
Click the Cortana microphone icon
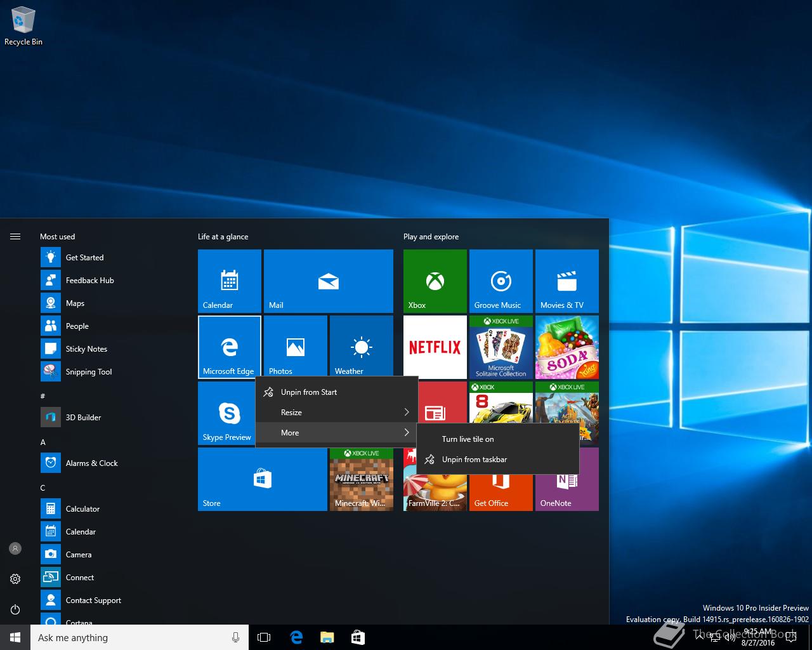(x=236, y=637)
